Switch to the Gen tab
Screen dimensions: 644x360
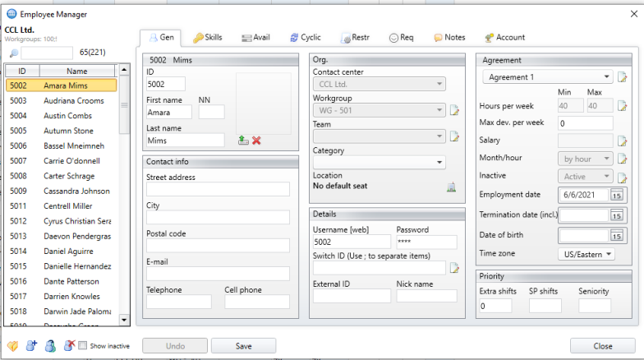[x=161, y=38]
